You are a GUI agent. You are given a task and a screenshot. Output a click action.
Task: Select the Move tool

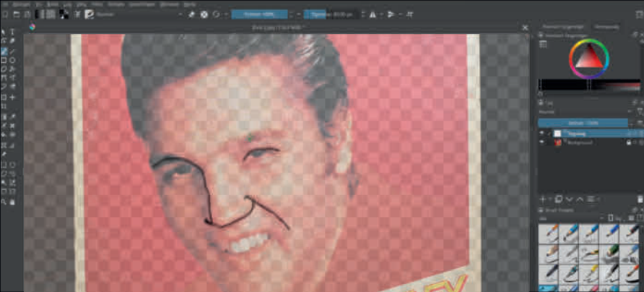12,98
